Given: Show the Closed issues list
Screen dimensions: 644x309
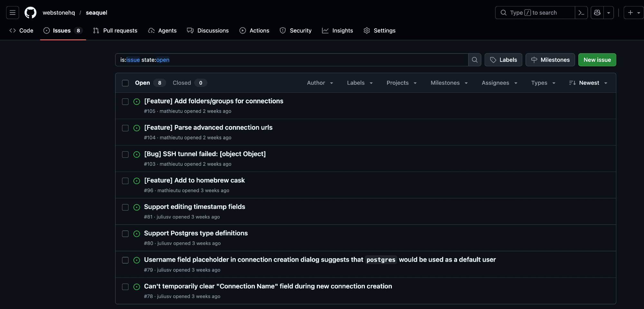Looking at the screenshot, I should pos(182,83).
